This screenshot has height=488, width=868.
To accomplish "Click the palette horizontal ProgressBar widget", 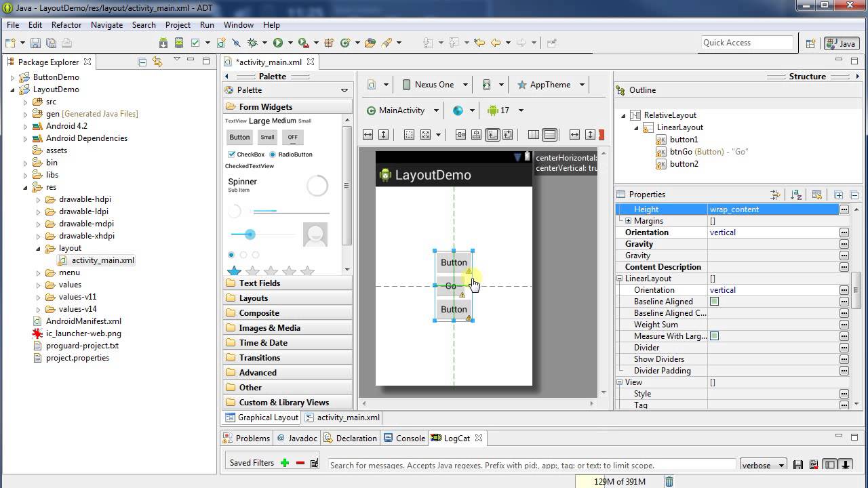I will point(291,211).
